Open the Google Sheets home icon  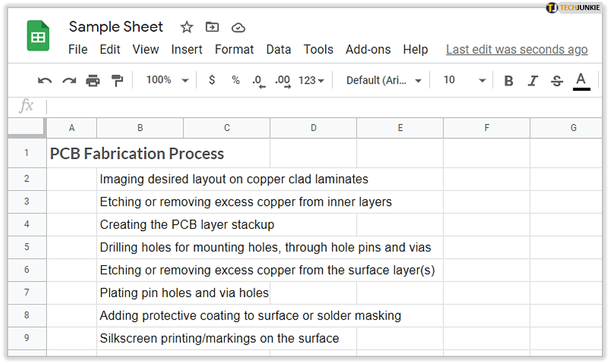[x=38, y=37]
